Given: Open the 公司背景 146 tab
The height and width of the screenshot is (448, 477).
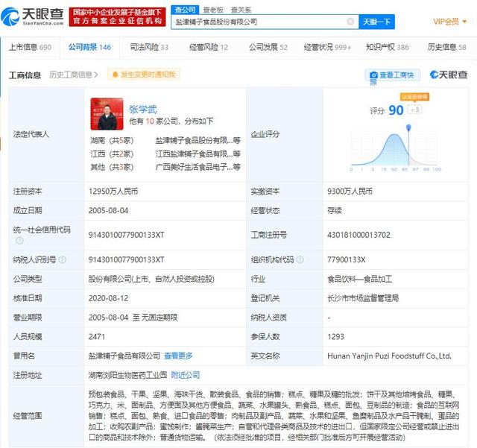Looking at the screenshot, I should pyautogui.click(x=89, y=47).
